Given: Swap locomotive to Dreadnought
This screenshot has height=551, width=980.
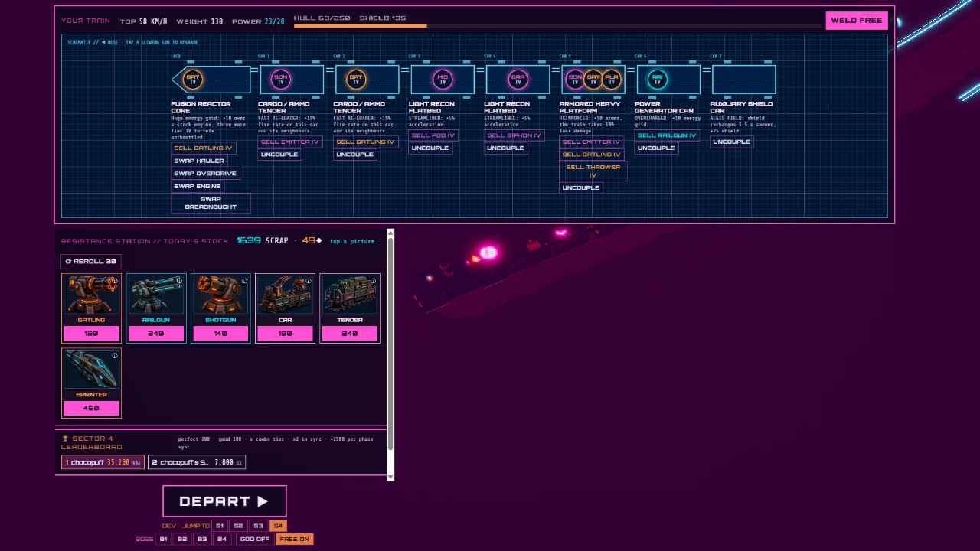Looking at the screenshot, I should [x=211, y=203].
